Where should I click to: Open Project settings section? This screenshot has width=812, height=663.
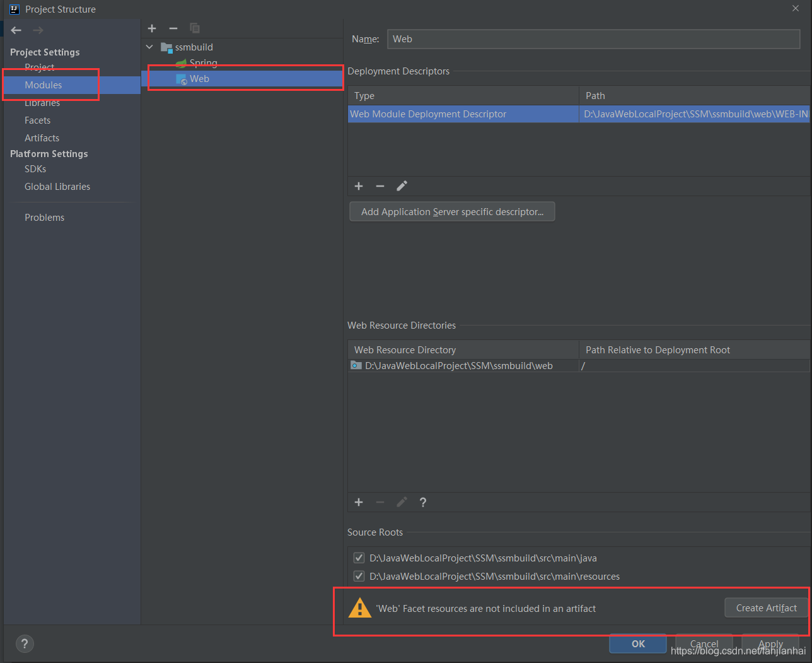(x=39, y=67)
